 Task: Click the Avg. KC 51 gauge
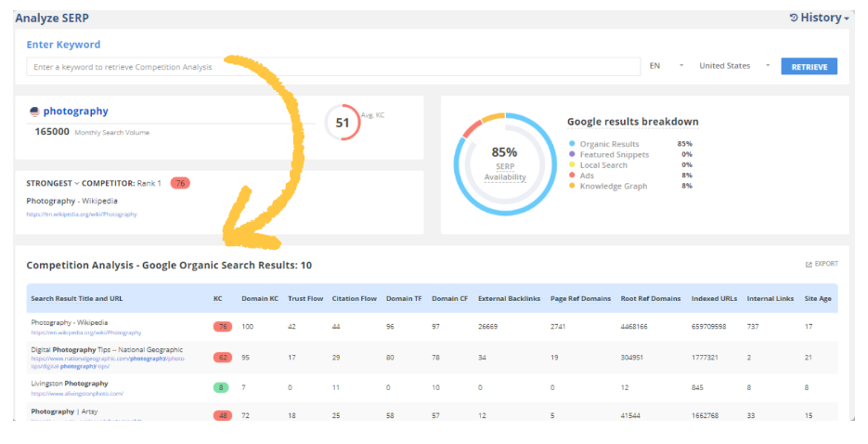tap(343, 123)
